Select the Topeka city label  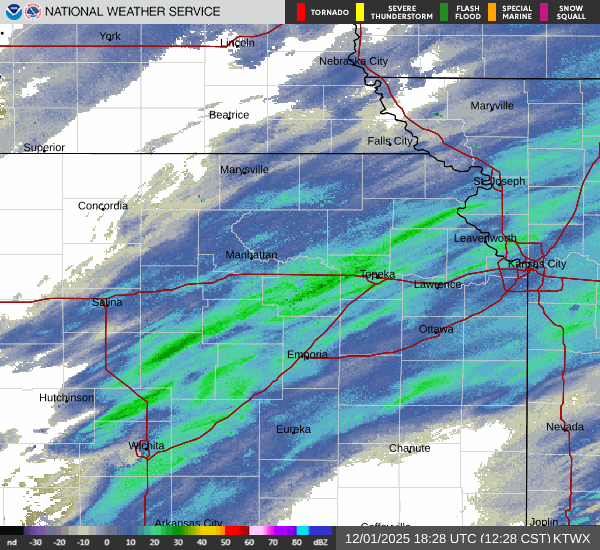(377, 274)
